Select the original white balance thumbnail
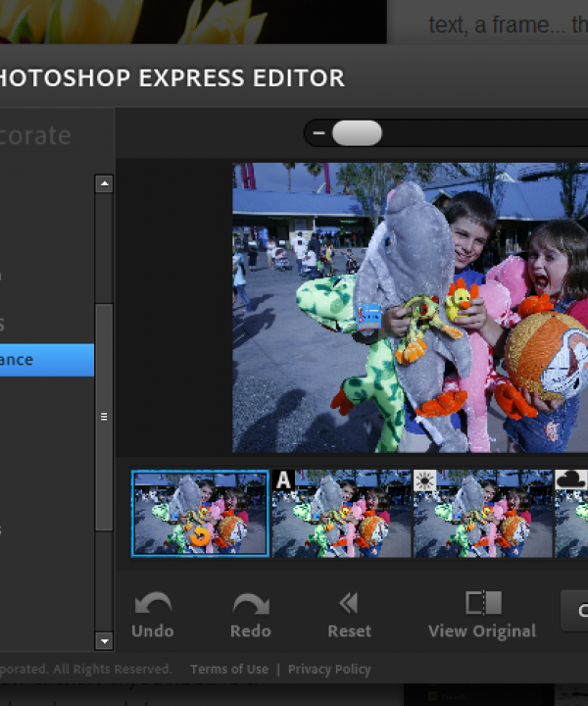Screen dimensions: 588x706 tap(200, 513)
